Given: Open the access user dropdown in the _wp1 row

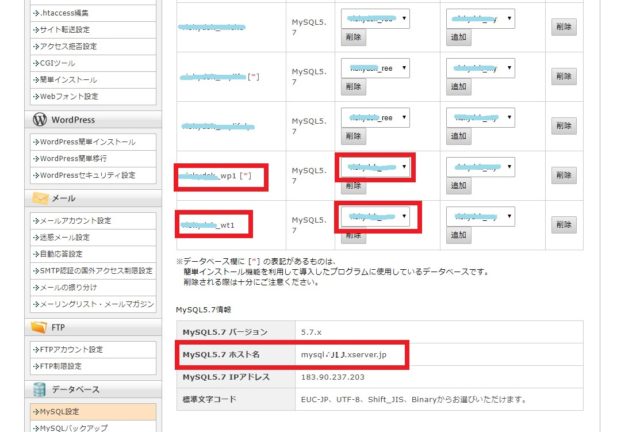Looking at the screenshot, I should [375, 167].
